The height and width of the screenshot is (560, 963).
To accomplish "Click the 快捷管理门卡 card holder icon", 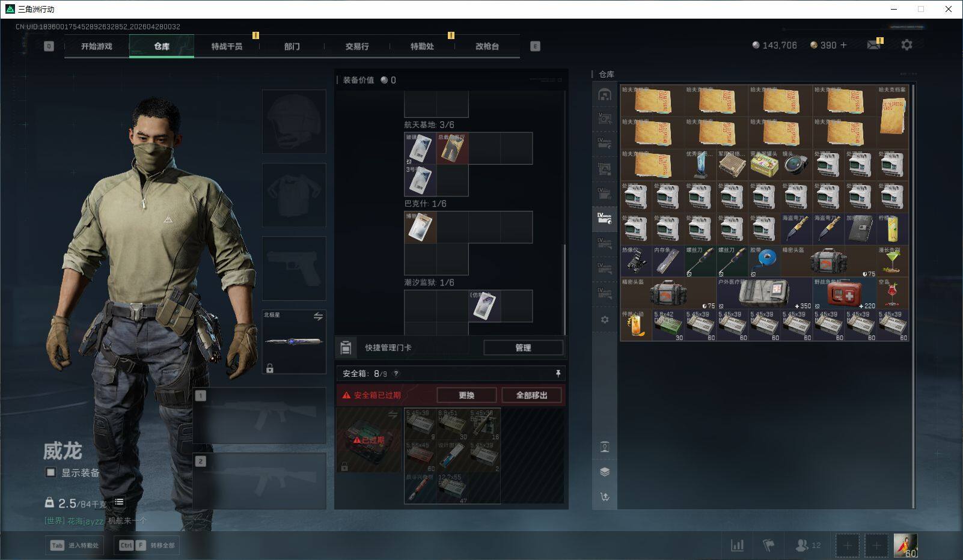I will (346, 347).
